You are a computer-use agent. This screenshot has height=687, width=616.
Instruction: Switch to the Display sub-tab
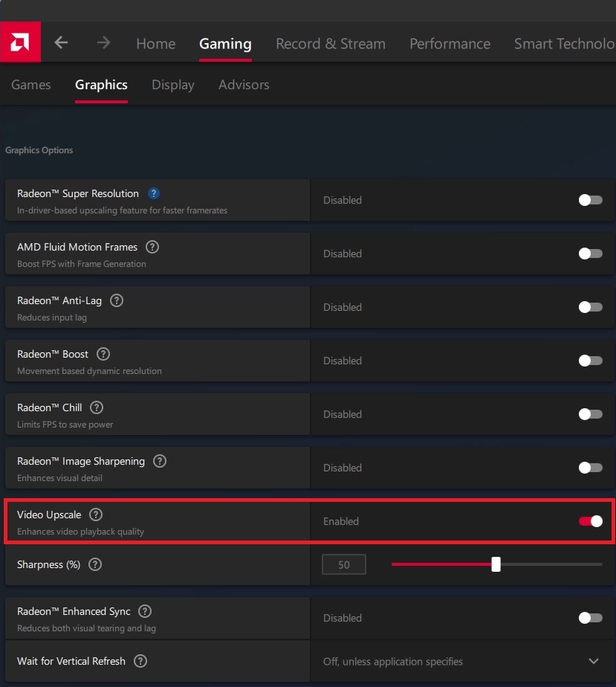click(173, 85)
